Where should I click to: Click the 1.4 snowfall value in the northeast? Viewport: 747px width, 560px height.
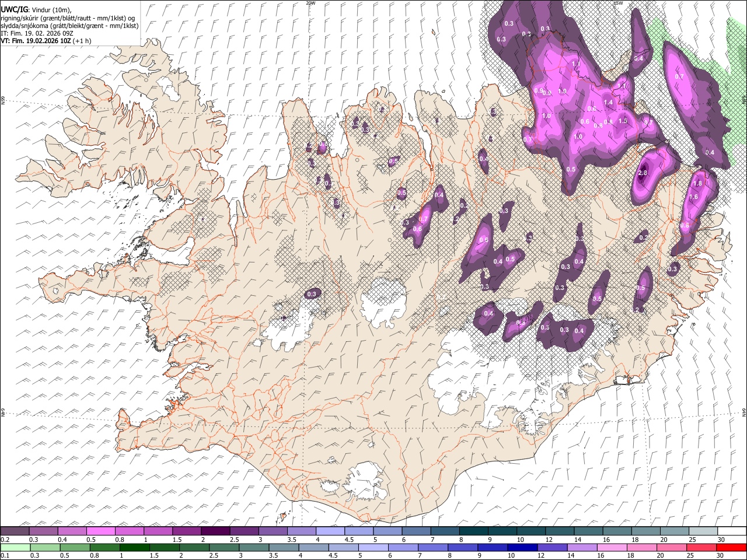pyautogui.click(x=609, y=103)
